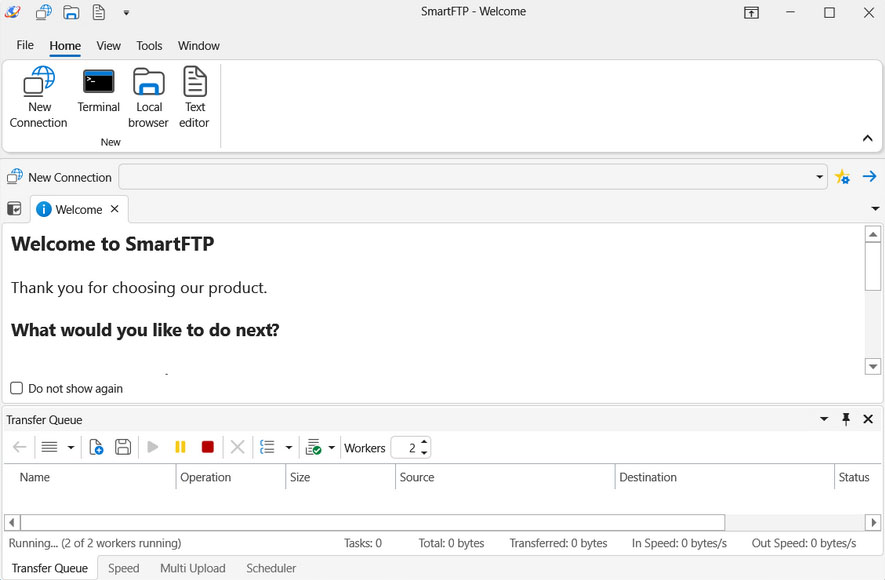Open the tab overflow dropdown arrow

(x=875, y=209)
